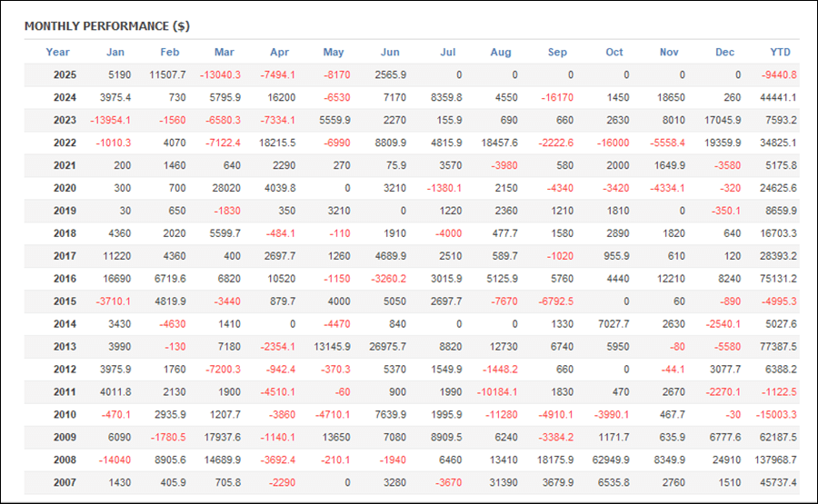The width and height of the screenshot is (818, 504).
Task: Click the Oct column header
Action: pos(614,52)
